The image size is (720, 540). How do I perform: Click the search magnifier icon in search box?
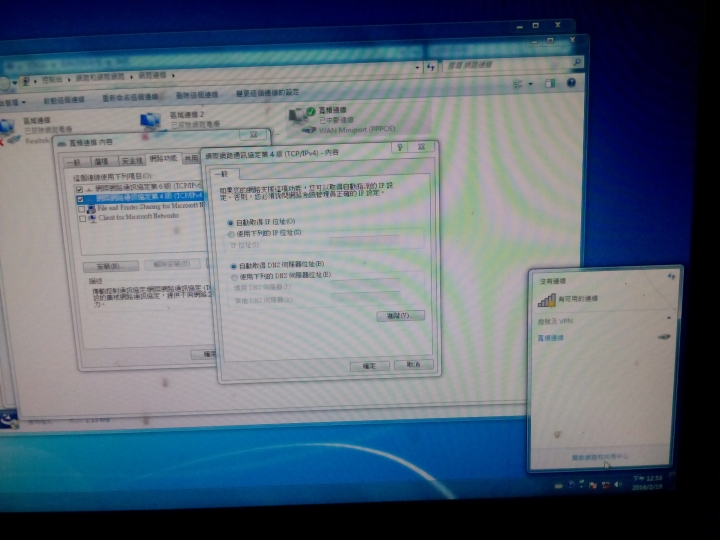pyautogui.click(x=577, y=62)
